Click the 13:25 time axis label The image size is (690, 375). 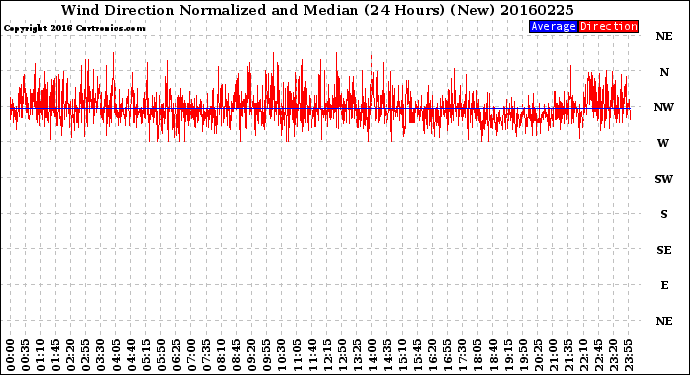click(x=357, y=355)
